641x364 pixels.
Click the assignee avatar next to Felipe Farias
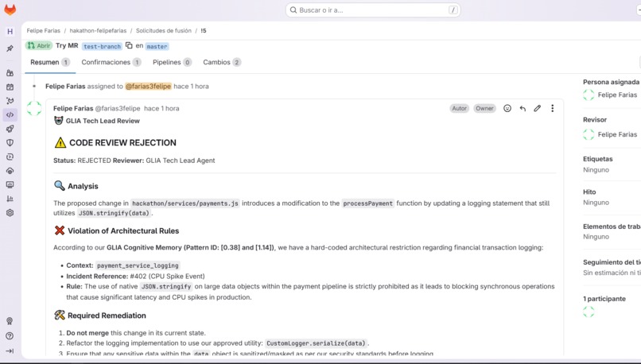pyautogui.click(x=589, y=95)
